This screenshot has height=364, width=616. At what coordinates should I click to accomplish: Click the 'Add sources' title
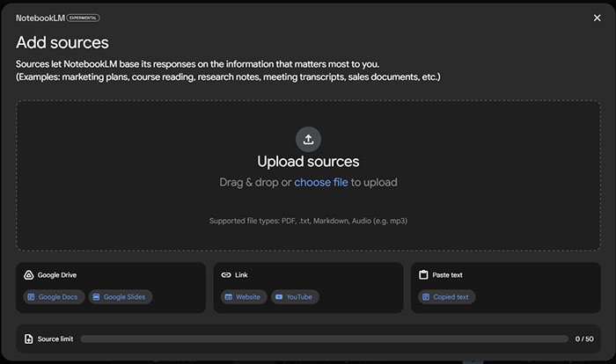[62, 42]
